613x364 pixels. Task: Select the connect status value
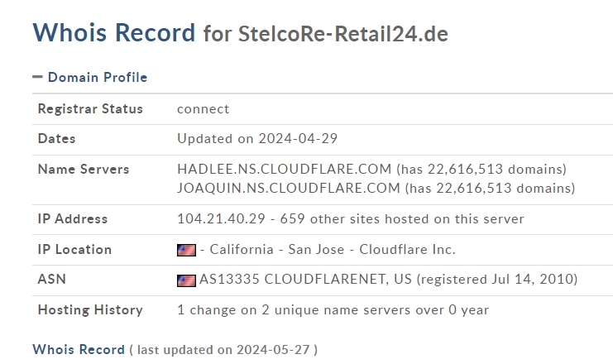[203, 109]
